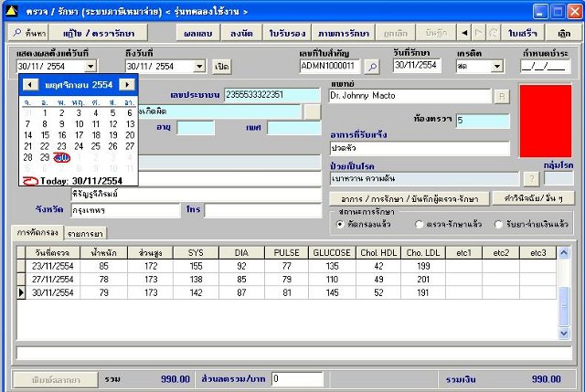Select the คัดกรองแล้ว radio option

(x=341, y=224)
